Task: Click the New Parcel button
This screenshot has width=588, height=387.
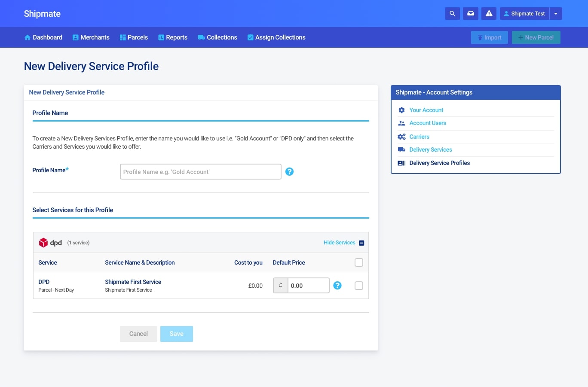Action: pos(536,37)
